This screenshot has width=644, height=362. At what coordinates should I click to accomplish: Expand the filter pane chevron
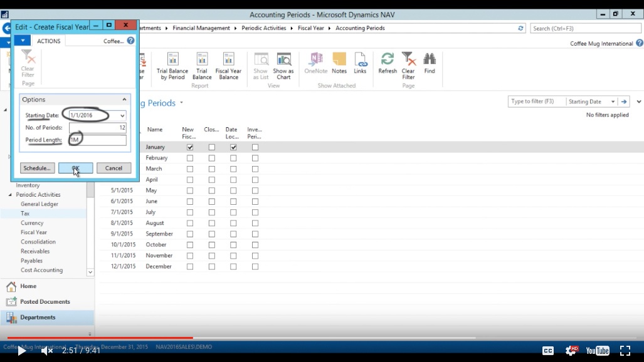638,101
